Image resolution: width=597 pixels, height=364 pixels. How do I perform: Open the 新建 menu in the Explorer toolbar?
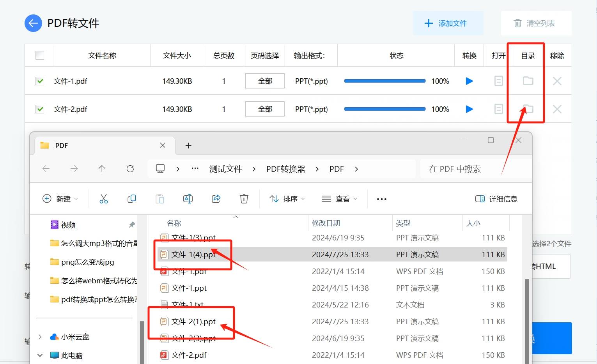(60, 199)
